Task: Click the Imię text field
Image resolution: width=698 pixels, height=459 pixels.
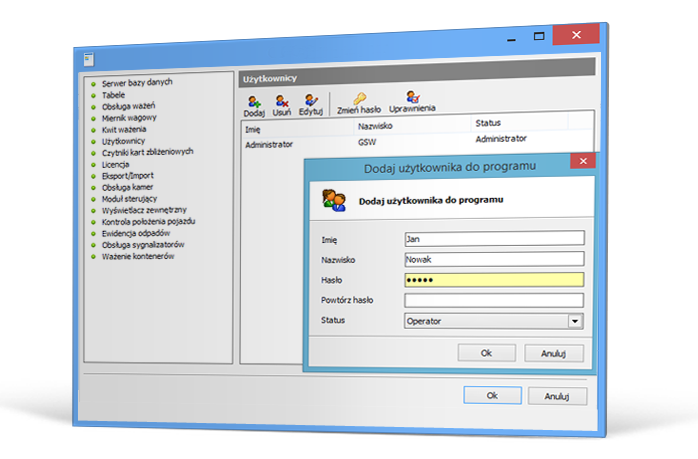Action: pos(493,238)
